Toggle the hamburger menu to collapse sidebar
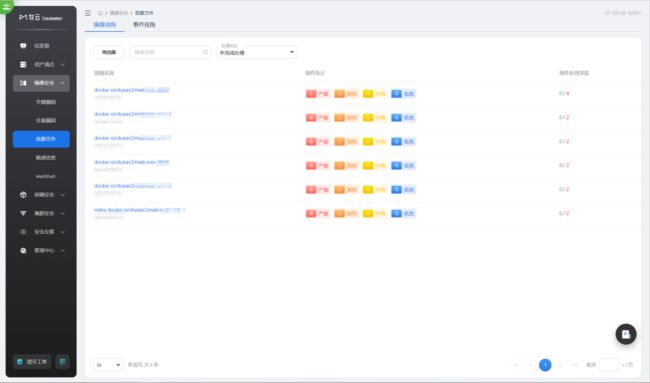The height and width of the screenshot is (383, 650). click(88, 13)
